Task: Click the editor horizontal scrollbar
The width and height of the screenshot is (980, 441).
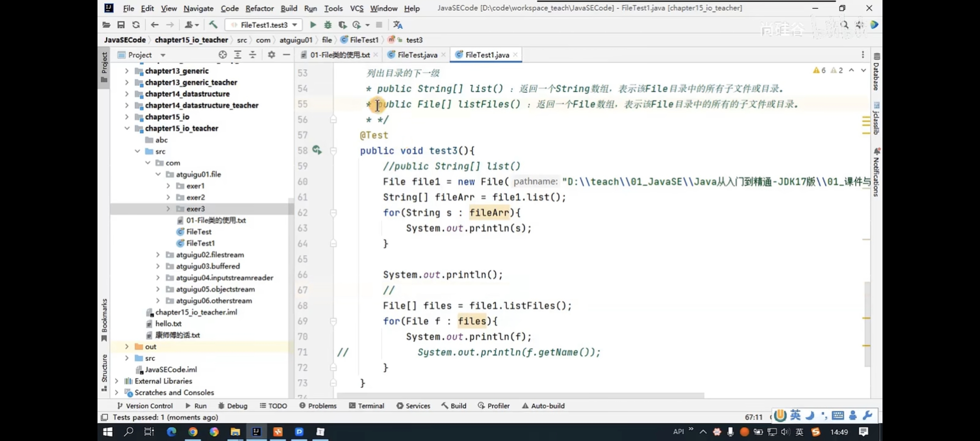Action: pos(520,395)
